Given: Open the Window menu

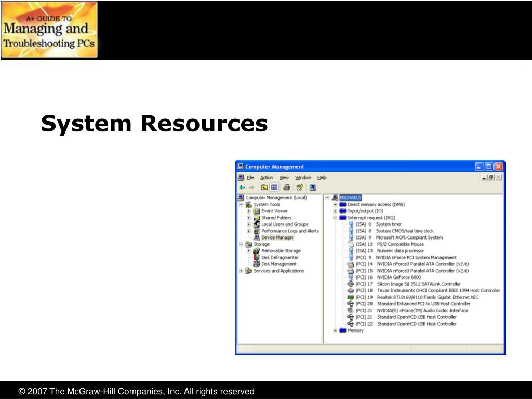Looking at the screenshot, I should pyautogui.click(x=303, y=178).
